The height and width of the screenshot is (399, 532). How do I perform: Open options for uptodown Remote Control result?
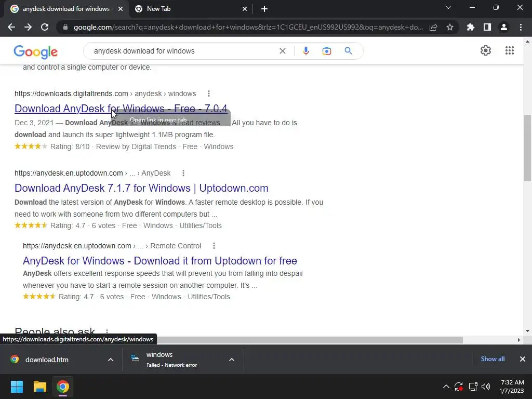pyautogui.click(x=214, y=246)
